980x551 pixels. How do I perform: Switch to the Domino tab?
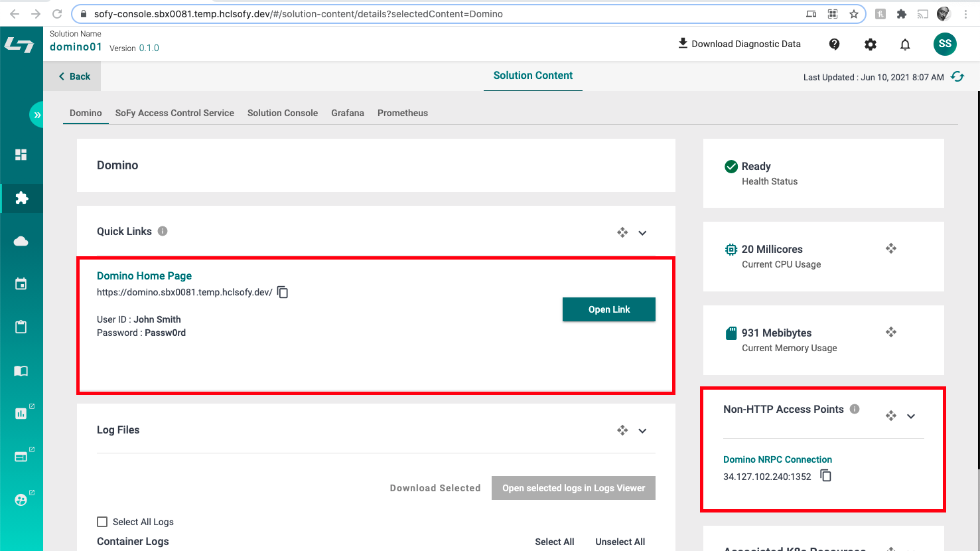(x=86, y=113)
